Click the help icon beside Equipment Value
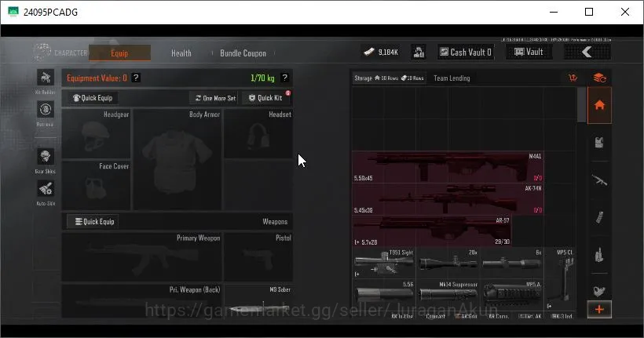Viewport: 644px width, 338px height. click(136, 78)
